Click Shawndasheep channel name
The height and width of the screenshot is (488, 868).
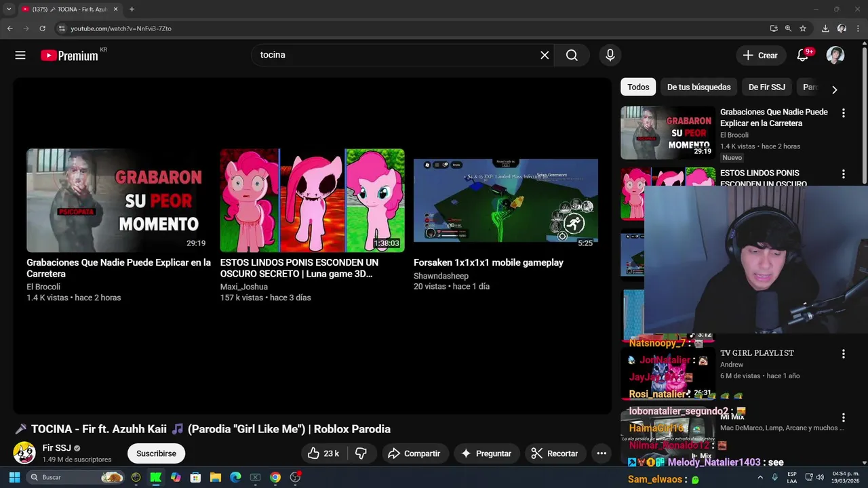[441, 276]
